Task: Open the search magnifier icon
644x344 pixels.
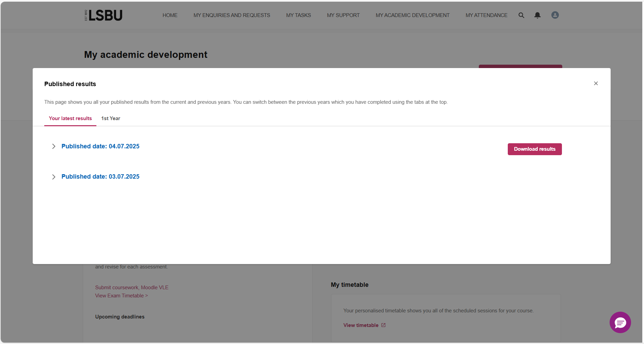Action: pos(521,15)
